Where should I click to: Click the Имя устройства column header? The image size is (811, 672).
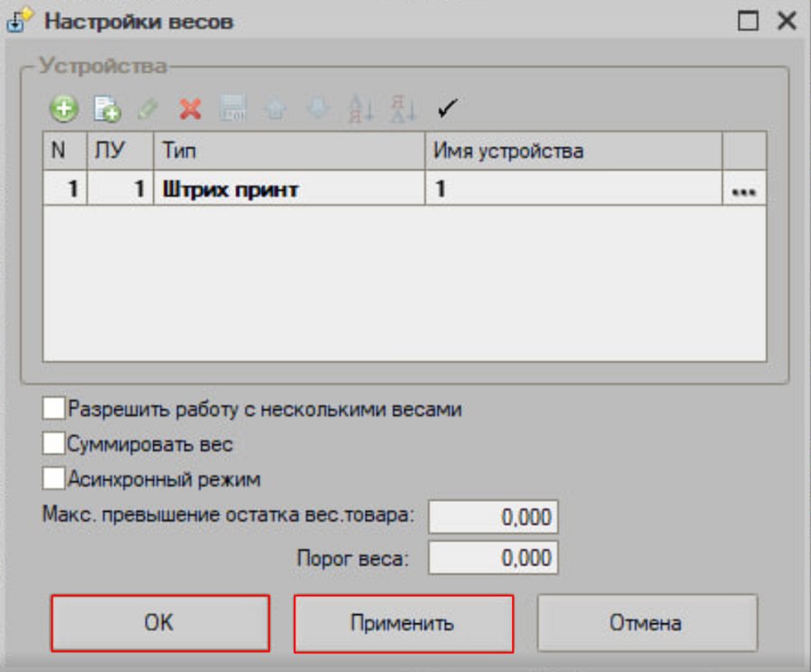tap(574, 150)
